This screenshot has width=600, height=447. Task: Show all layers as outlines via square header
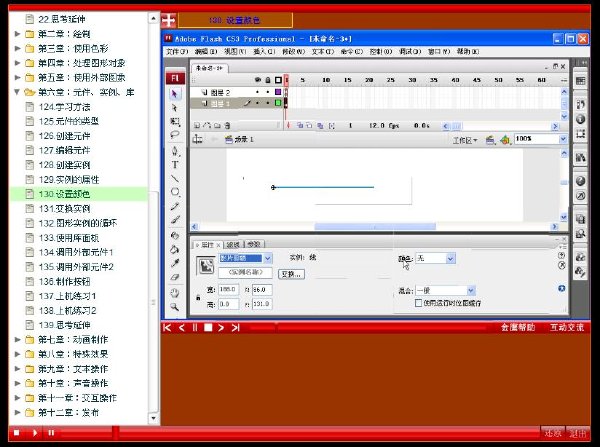tap(278, 80)
